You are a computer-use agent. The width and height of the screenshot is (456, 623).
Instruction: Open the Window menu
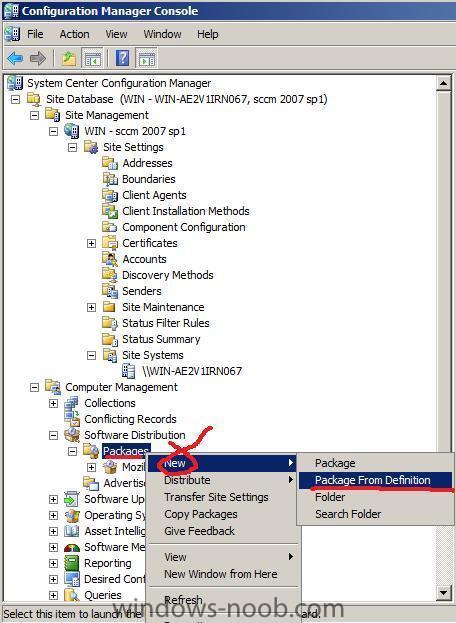click(162, 34)
